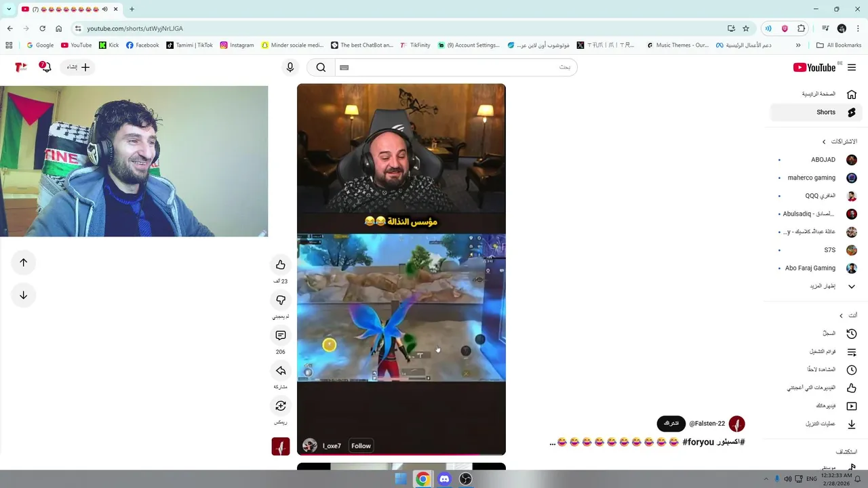Open YouTube hamburger guide menu
Viewport: 868px width, 488px height.
click(x=852, y=67)
